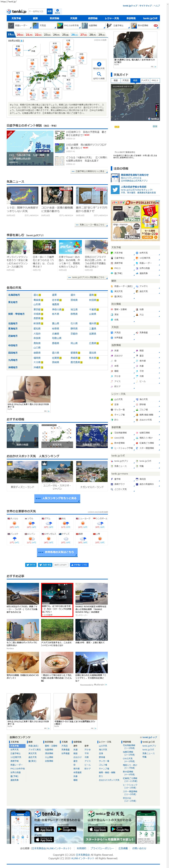Viewport: 169px width, 868px height.
Task: Click the Twitter bird icon under 注目の情報
Action: pos(114,190)
